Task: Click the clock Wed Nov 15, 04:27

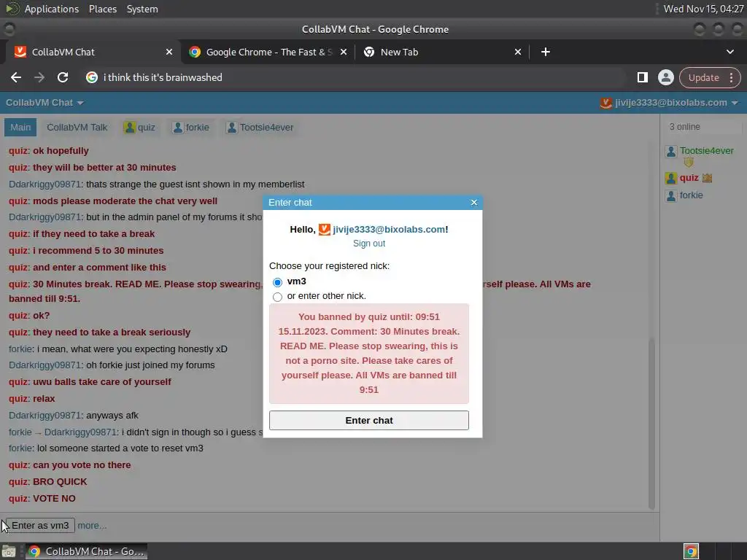Action: 703,9
